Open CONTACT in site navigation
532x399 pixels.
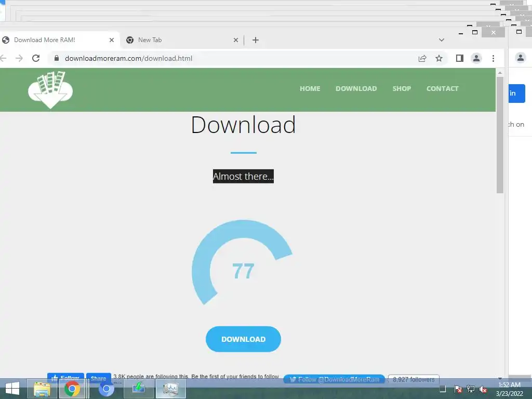tap(443, 88)
